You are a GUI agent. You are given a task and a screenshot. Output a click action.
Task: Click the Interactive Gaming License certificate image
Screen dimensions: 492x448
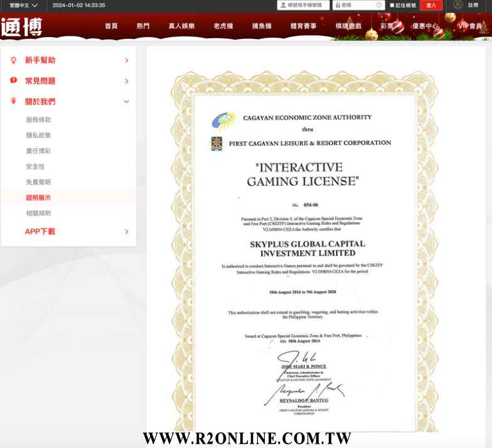[304, 251]
